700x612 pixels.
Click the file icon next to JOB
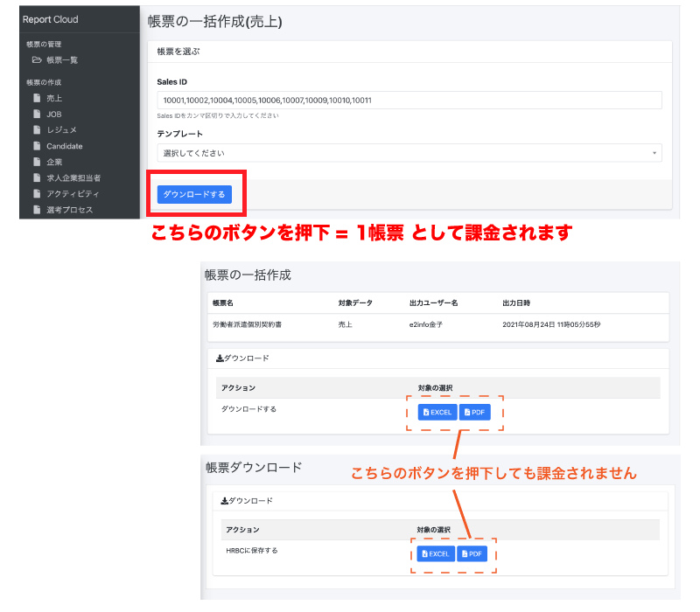click(x=37, y=115)
